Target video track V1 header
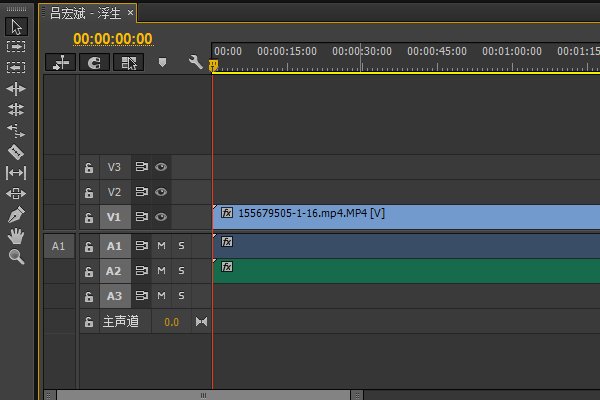 click(x=114, y=217)
